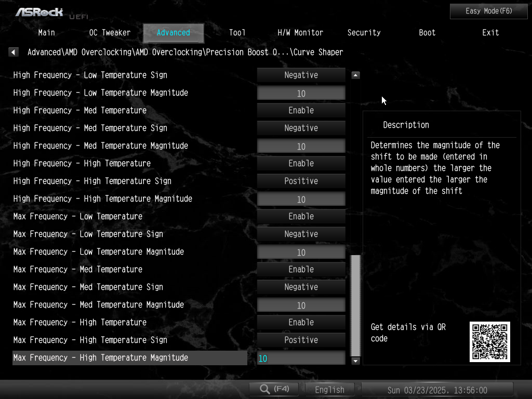Switch to the Boot tab
532x399 pixels.
pyautogui.click(x=427, y=33)
